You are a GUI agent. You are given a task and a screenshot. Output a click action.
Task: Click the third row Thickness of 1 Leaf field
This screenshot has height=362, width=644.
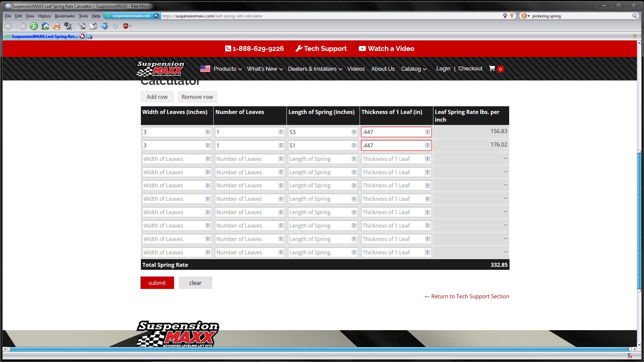[396, 159]
